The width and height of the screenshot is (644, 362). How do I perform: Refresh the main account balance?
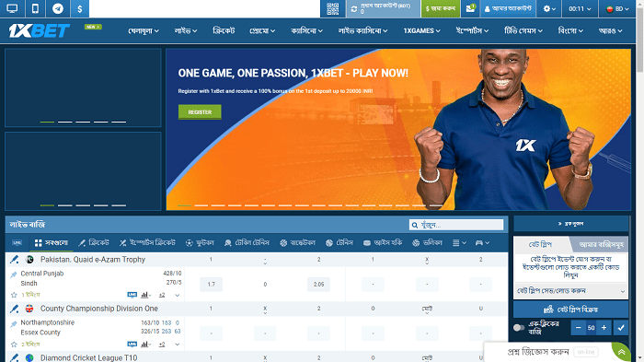[354, 8]
